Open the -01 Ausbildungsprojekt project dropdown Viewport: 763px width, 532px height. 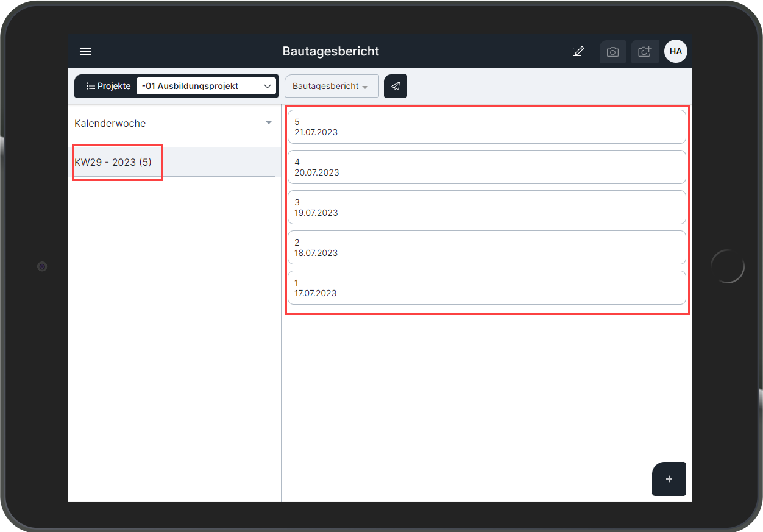[206, 86]
